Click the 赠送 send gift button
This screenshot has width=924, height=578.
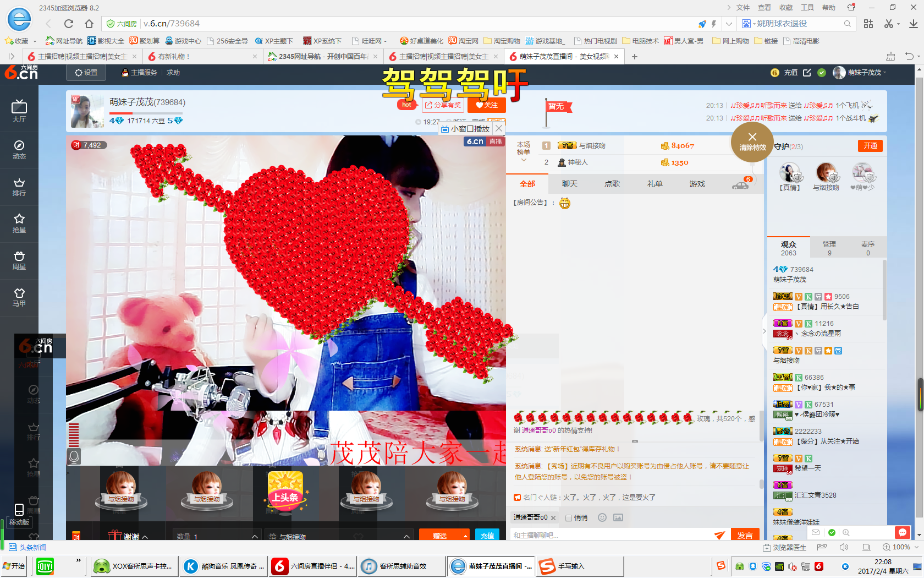click(440, 535)
